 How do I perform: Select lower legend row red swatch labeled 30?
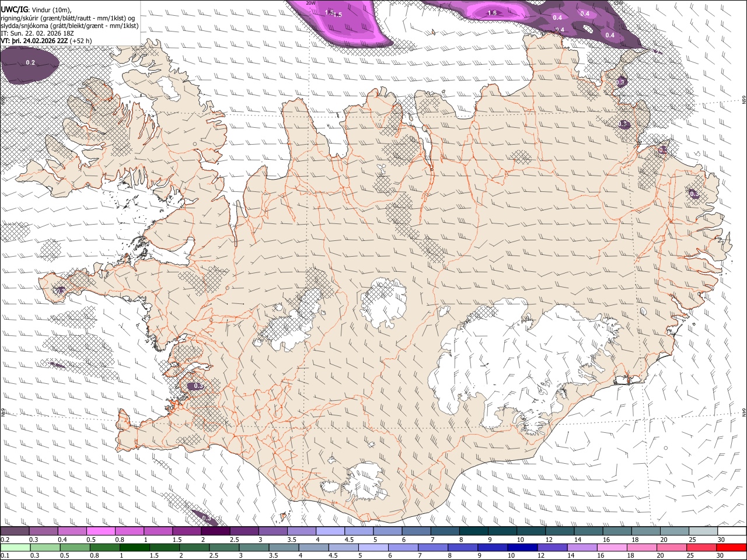731,547
